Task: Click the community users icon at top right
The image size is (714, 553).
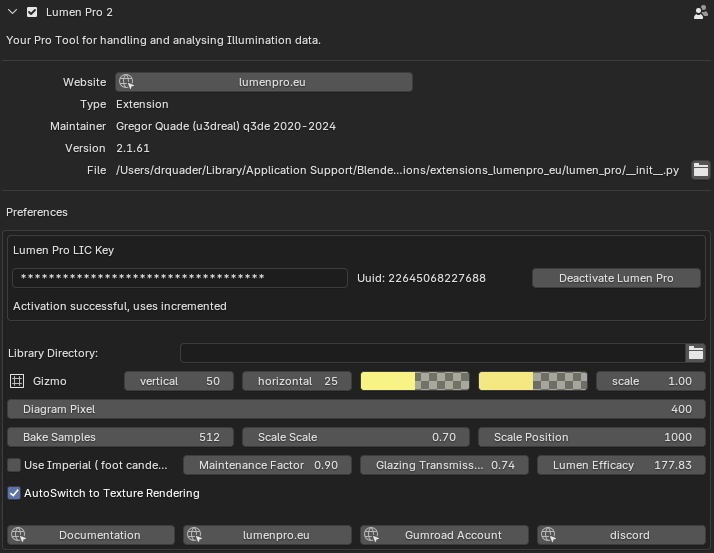Action: coord(700,12)
